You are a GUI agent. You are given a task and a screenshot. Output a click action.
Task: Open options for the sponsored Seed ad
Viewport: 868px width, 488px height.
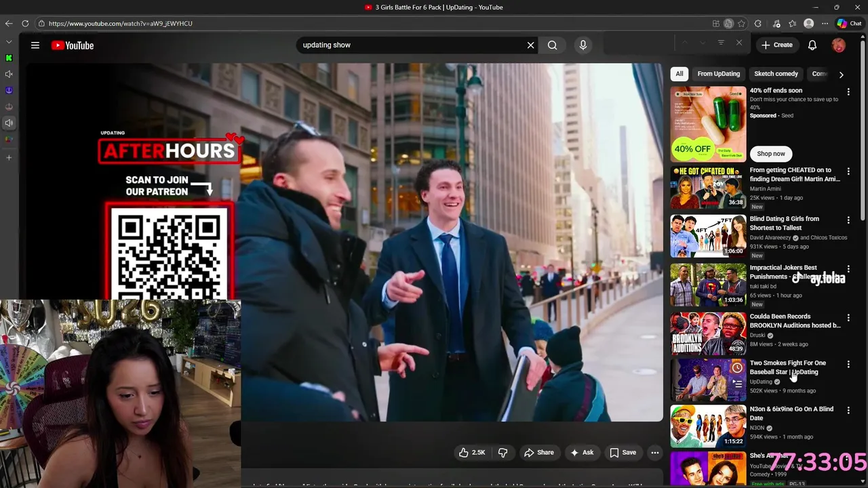848,91
